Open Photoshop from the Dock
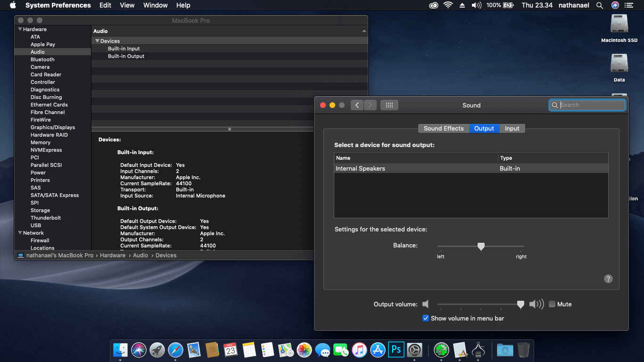Screen dimensions: 644x362 point(396,350)
